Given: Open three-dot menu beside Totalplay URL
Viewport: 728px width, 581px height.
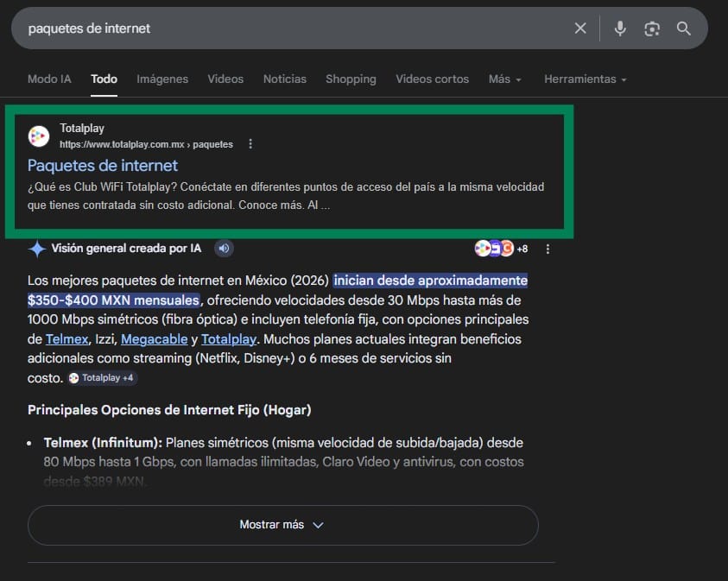Looking at the screenshot, I should click(250, 144).
